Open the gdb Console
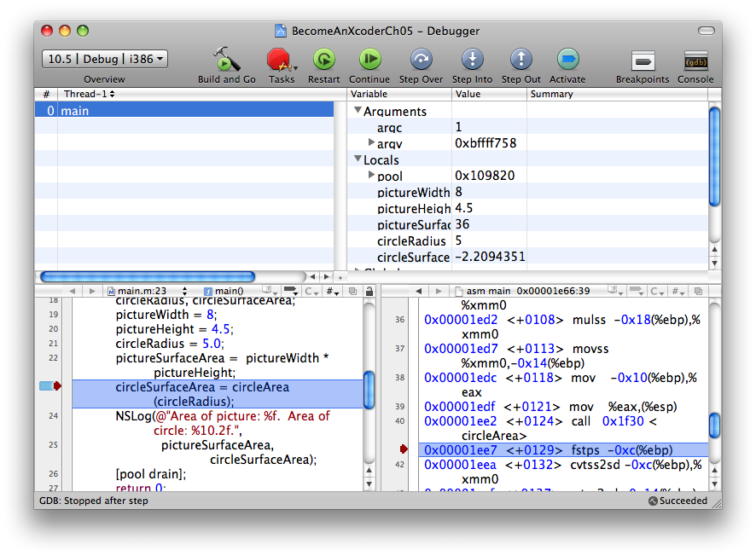This screenshot has width=756, height=556. (695, 61)
